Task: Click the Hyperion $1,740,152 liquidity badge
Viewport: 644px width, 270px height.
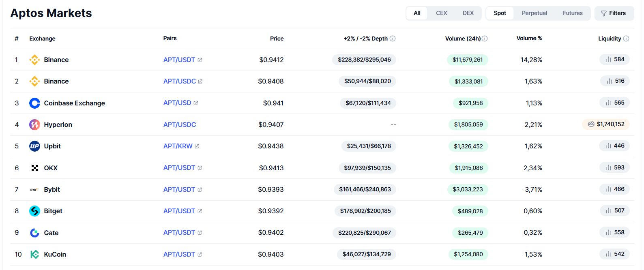Action: (x=606, y=124)
